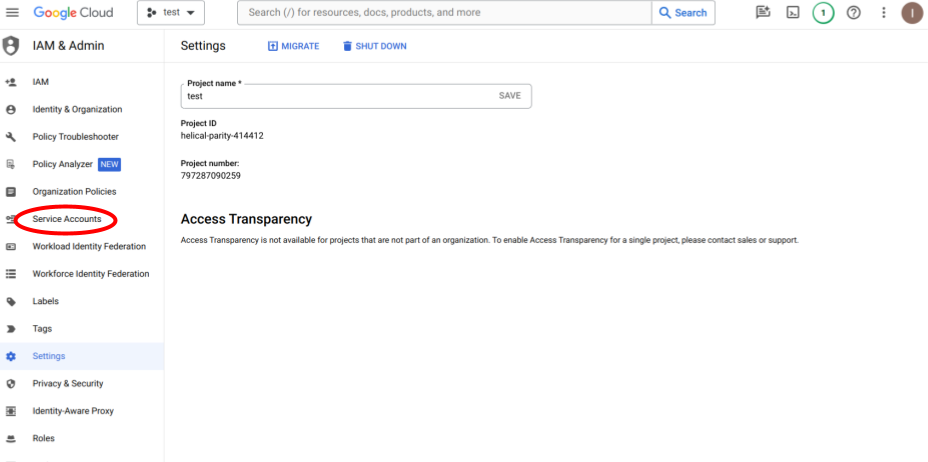The width and height of the screenshot is (928, 462).
Task: Open the hamburger navigation menu
Action: coord(12,13)
